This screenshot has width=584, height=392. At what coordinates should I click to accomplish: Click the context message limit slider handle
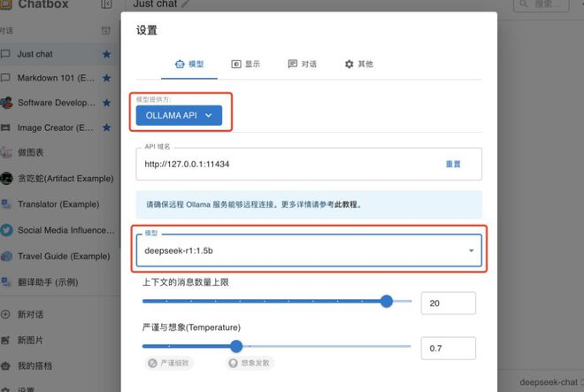click(387, 301)
